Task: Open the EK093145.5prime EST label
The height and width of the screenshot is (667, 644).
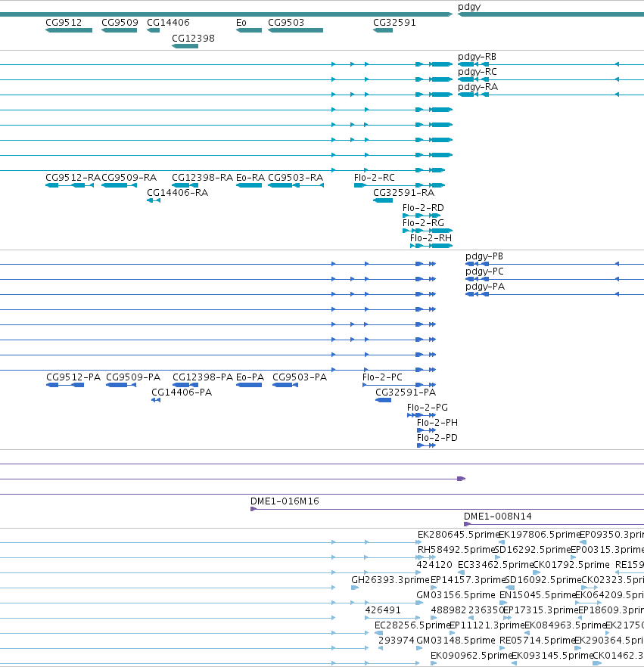Action: pyautogui.click(x=552, y=656)
